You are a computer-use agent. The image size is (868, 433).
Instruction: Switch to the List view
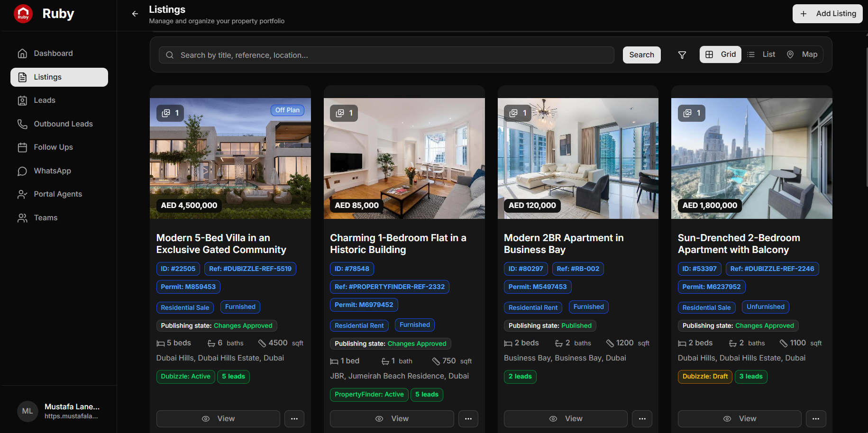(761, 54)
